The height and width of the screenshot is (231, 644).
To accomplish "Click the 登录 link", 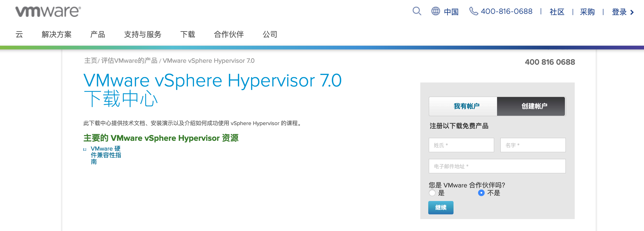I will point(619,12).
